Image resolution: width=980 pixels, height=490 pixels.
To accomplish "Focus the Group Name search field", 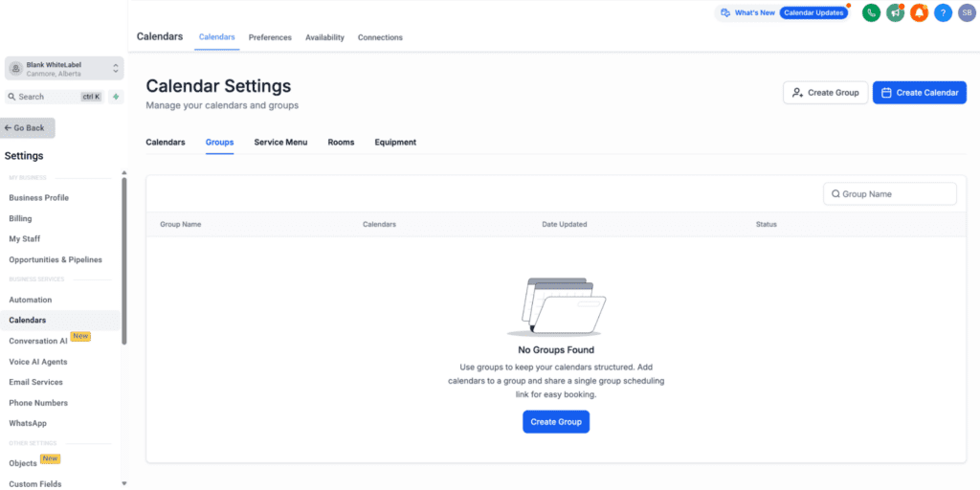I will [x=889, y=193].
